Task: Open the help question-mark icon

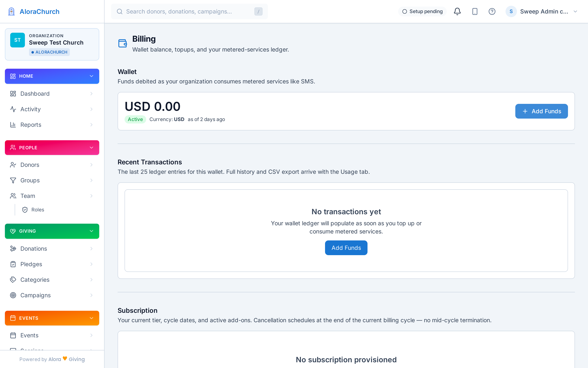Action: (492, 11)
